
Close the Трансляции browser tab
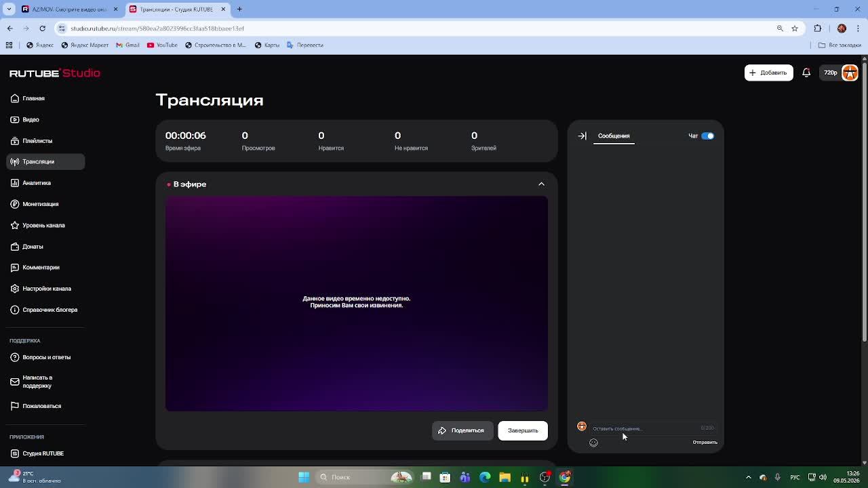[223, 9]
